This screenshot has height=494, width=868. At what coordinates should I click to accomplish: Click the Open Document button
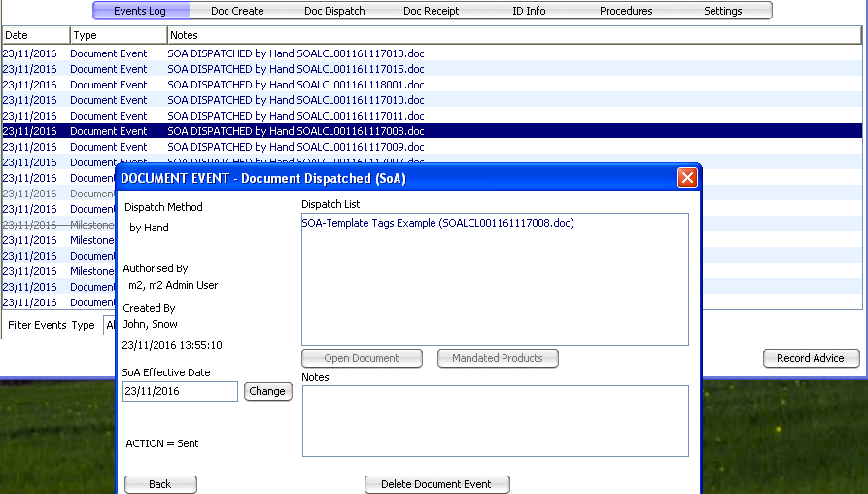[362, 358]
